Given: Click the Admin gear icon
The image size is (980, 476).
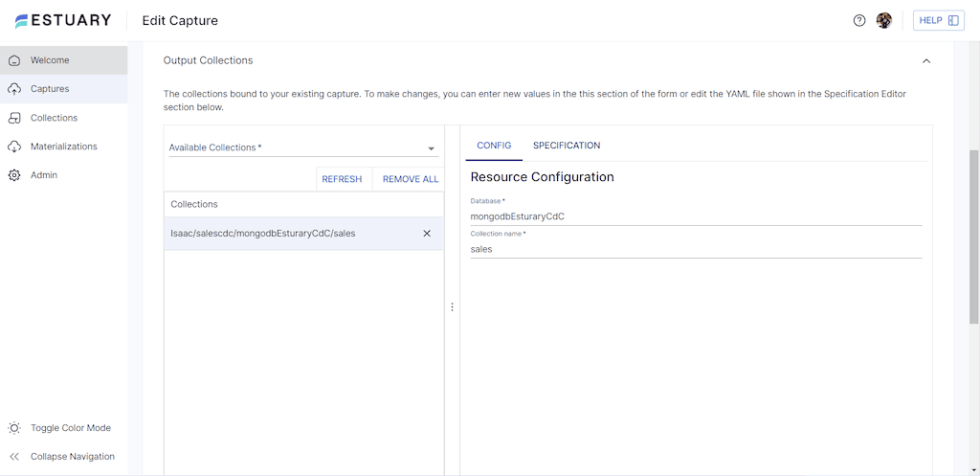Looking at the screenshot, I should [14, 176].
